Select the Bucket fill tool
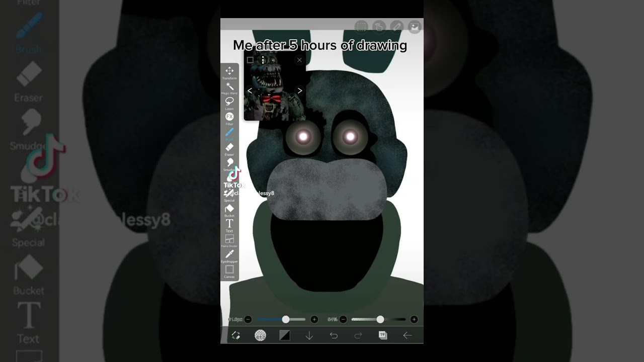The image size is (644, 362). pyautogui.click(x=229, y=210)
